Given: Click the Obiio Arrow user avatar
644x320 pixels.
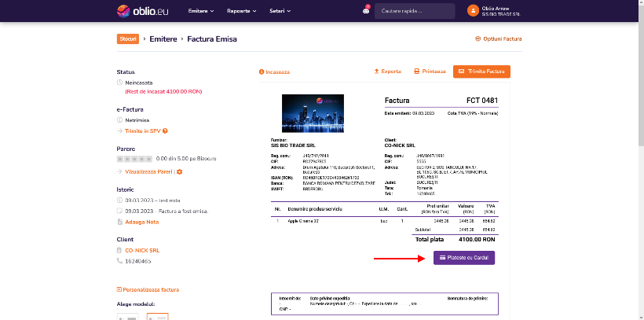Looking at the screenshot, I should coord(473,11).
